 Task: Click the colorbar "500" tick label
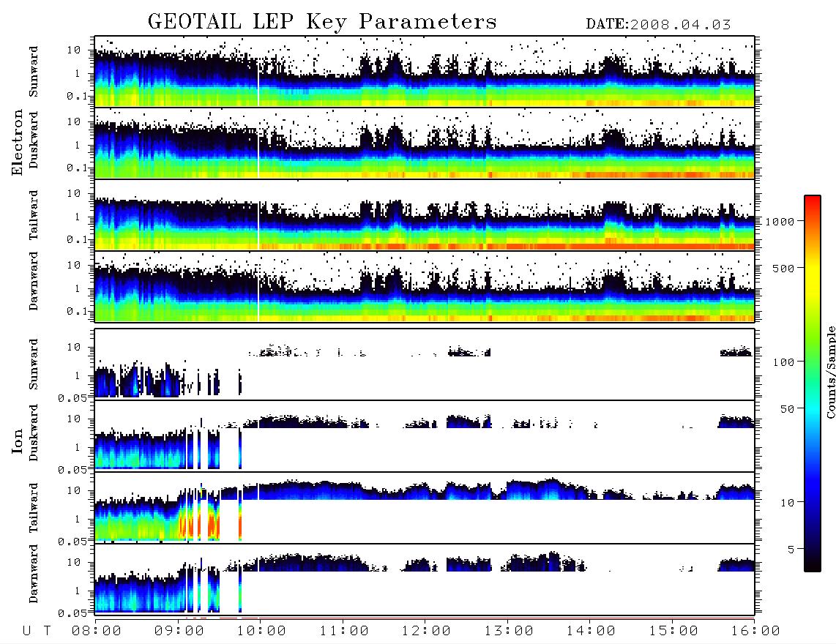point(783,269)
